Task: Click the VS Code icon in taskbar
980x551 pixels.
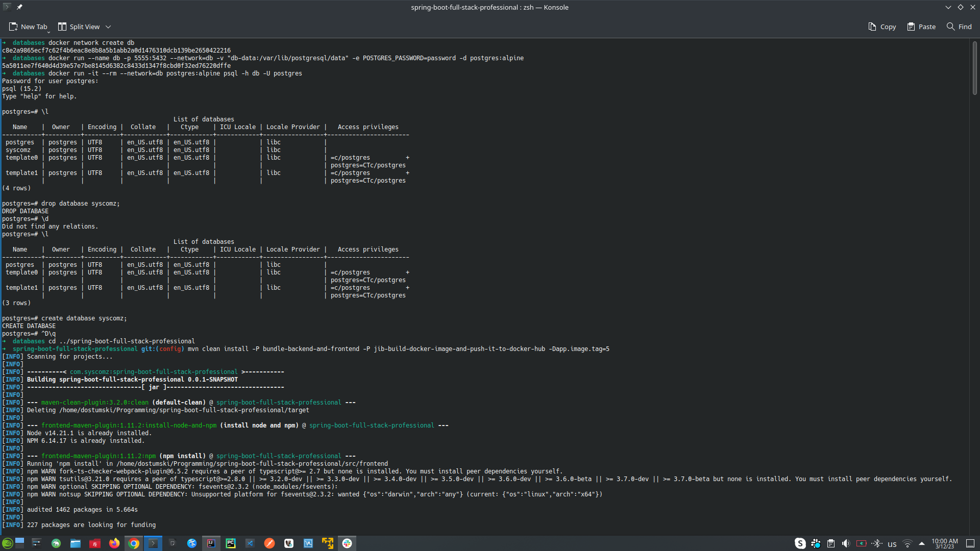Action: (x=250, y=543)
